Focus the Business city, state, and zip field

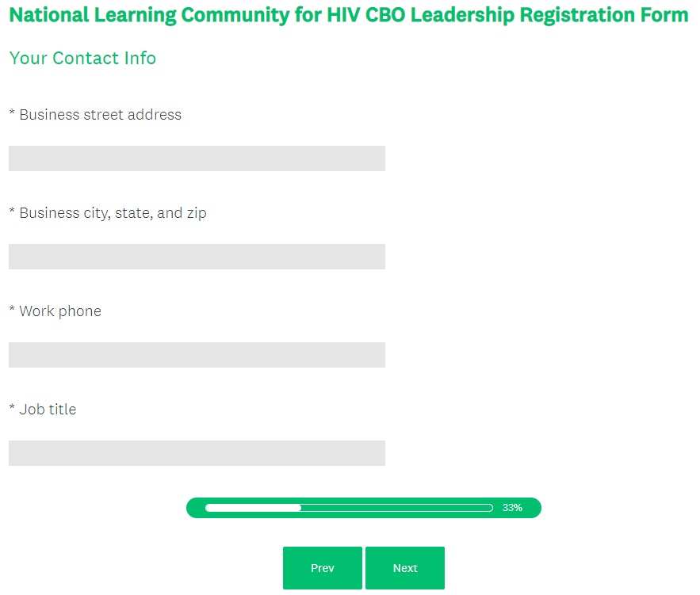(197, 257)
